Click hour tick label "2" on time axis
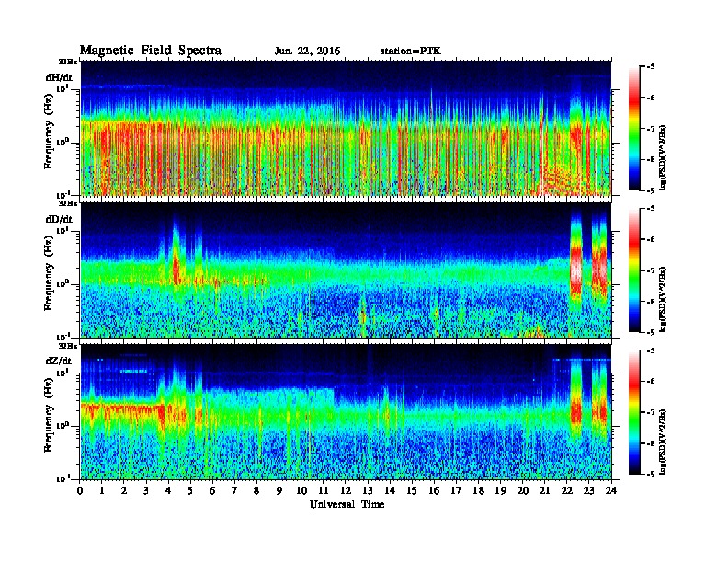Image resolution: width=728 pixels, height=563 pixels. coord(124,490)
